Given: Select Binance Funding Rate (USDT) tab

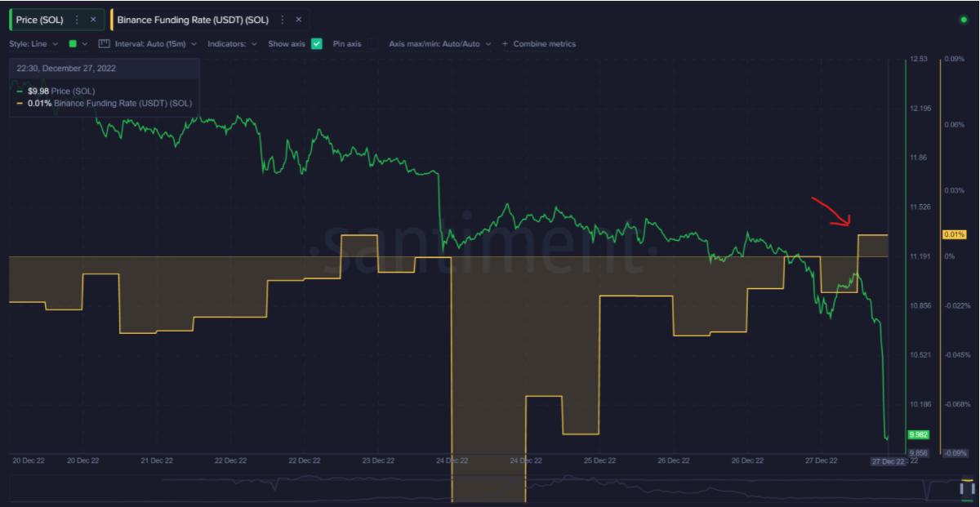Looking at the screenshot, I should (192, 19).
